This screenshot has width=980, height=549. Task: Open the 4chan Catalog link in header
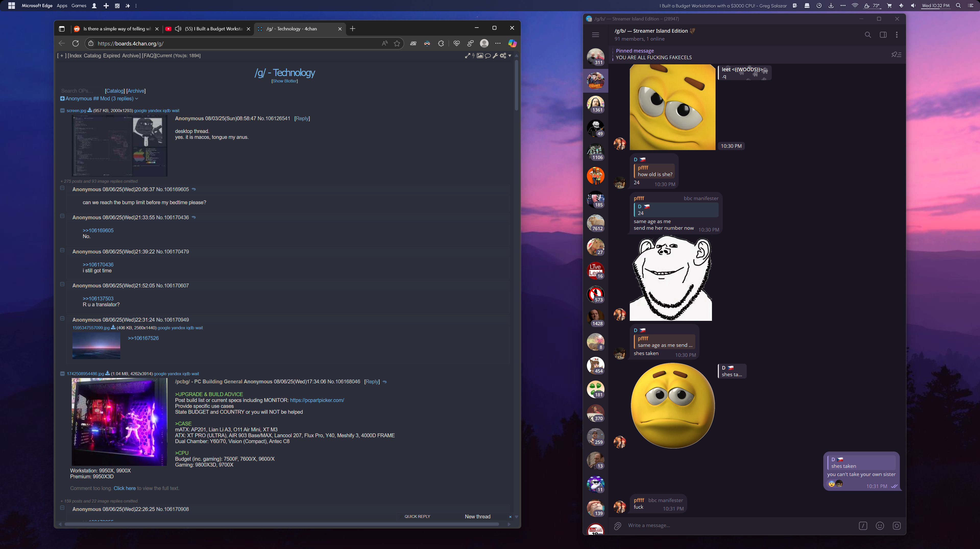coord(92,56)
